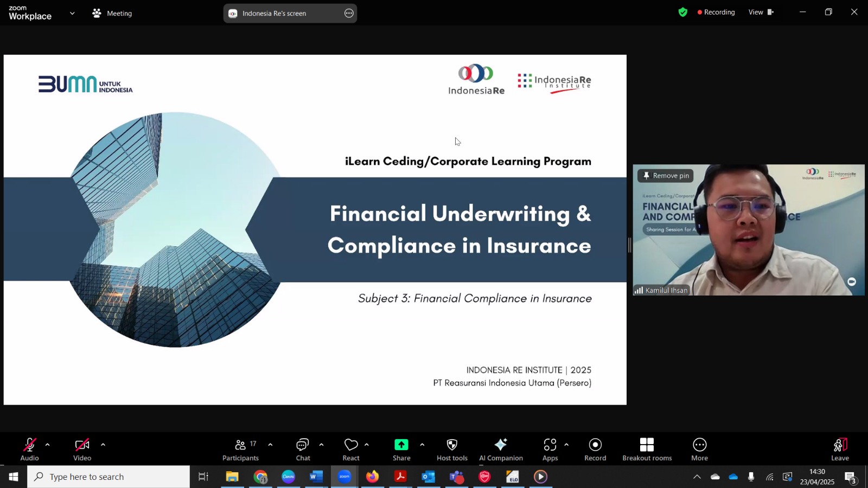This screenshot has height=488, width=868.
Task: Click the divider handle beside shared screen
Action: click(629, 245)
